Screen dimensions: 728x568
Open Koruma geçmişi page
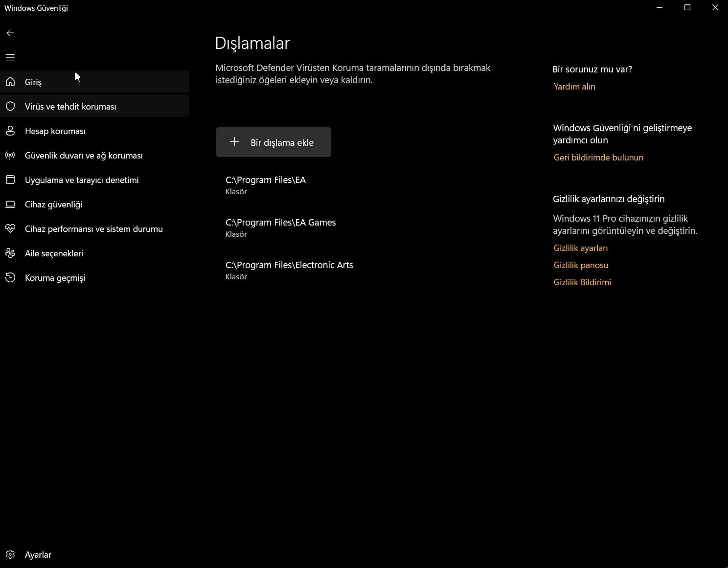94,277
